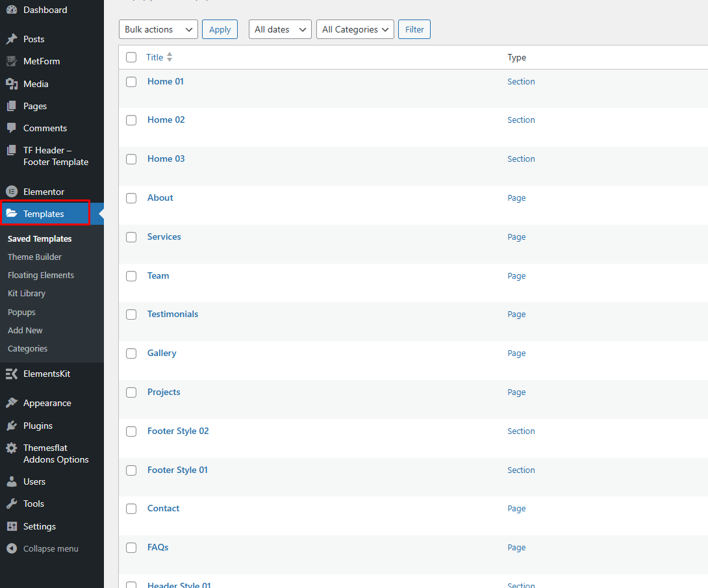Click the Appearance paintbrush icon
Screen dimensions: 708x588
pos(12,403)
